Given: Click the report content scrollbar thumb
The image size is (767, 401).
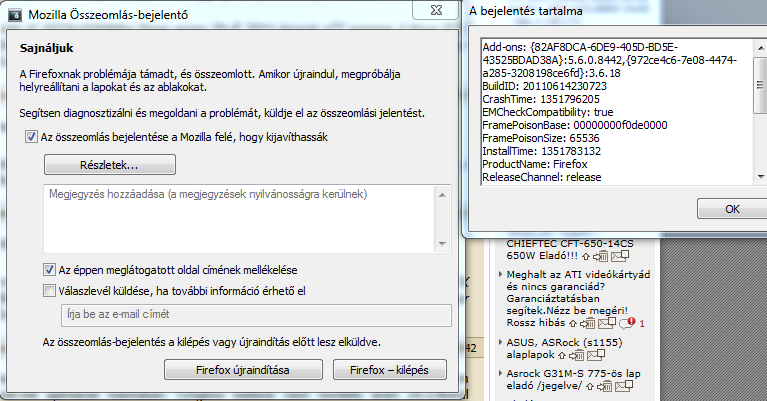Looking at the screenshot, I should coord(760,86).
